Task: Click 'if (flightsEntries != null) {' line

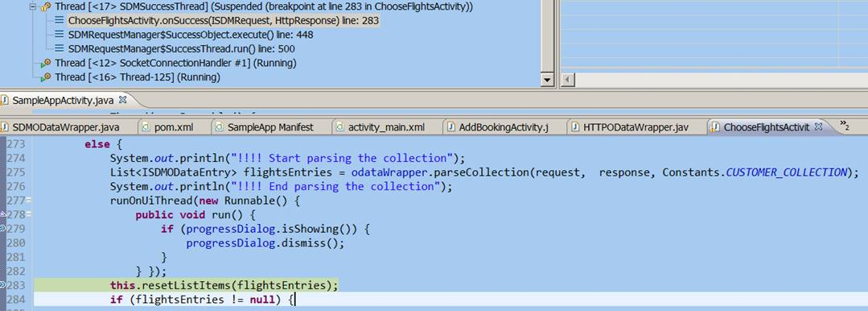Action: click(203, 300)
